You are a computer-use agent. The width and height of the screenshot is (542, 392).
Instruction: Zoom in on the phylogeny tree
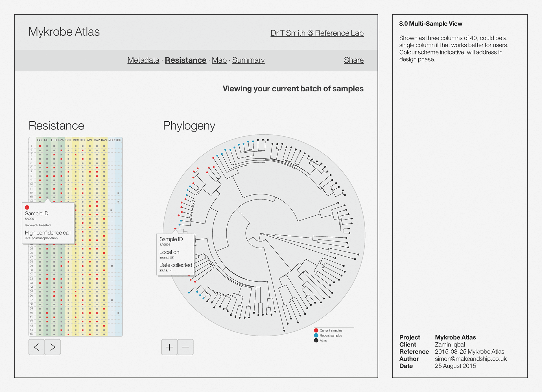[169, 347]
